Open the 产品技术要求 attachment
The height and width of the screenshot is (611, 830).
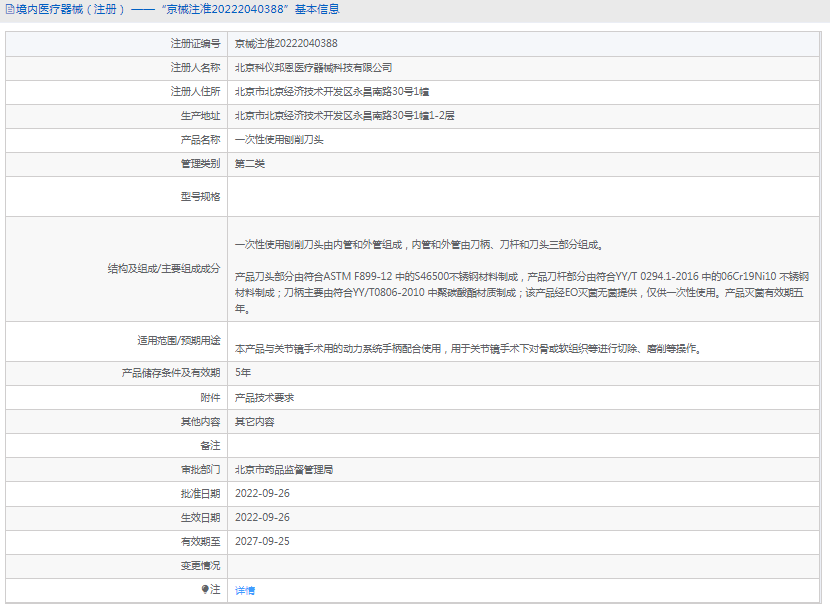(264, 398)
